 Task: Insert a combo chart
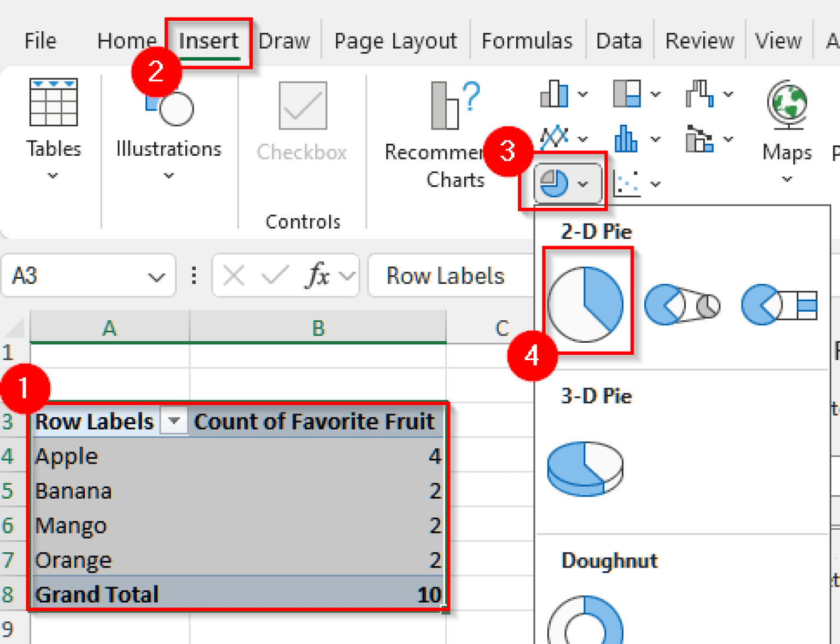(x=701, y=138)
